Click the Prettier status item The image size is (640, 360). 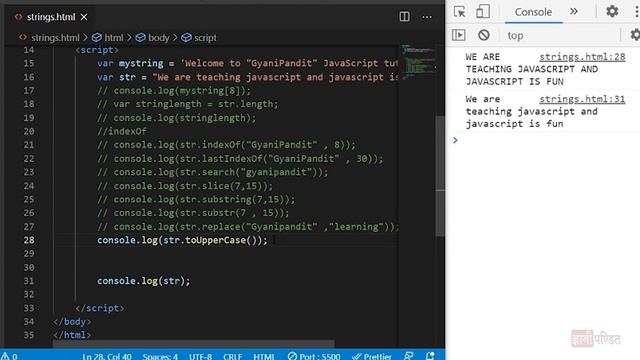tap(372, 356)
